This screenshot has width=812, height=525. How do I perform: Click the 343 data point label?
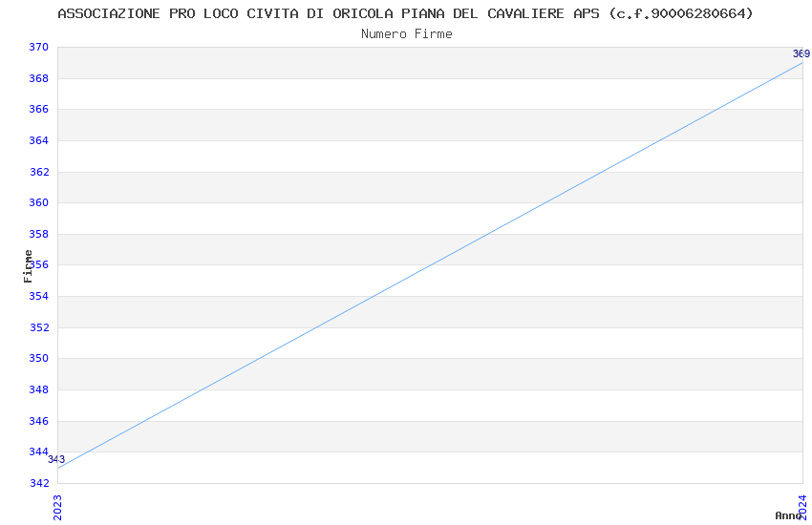coord(56,459)
